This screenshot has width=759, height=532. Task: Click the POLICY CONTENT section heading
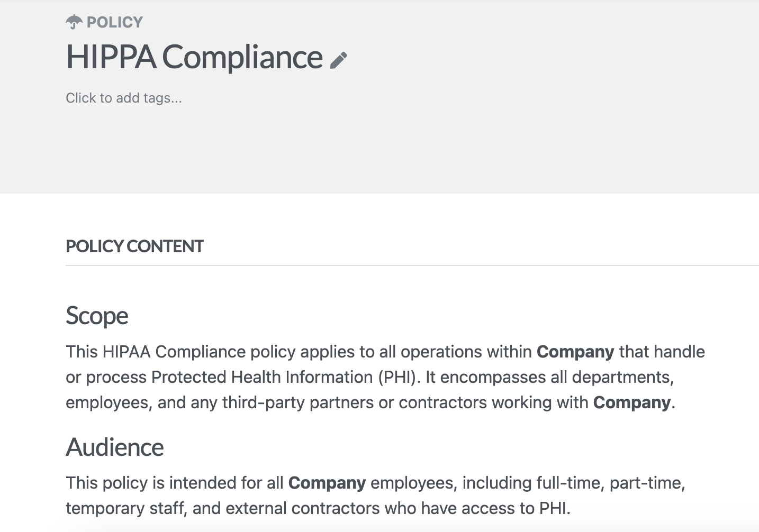(x=134, y=246)
